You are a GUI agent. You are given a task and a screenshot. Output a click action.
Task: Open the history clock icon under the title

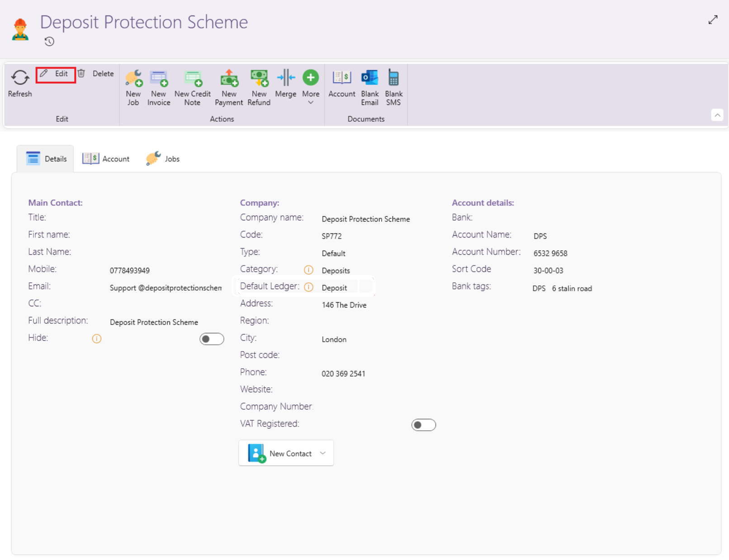coord(49,42)
